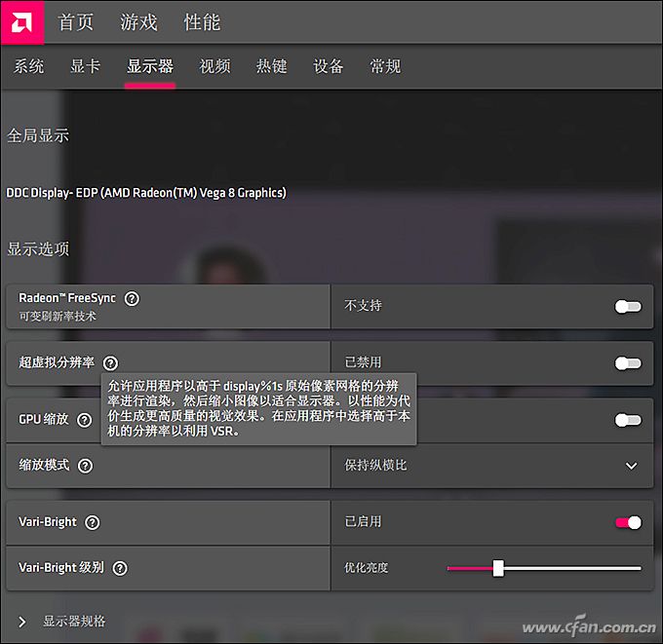Click the 已禁用 status text

click(364, 362)
